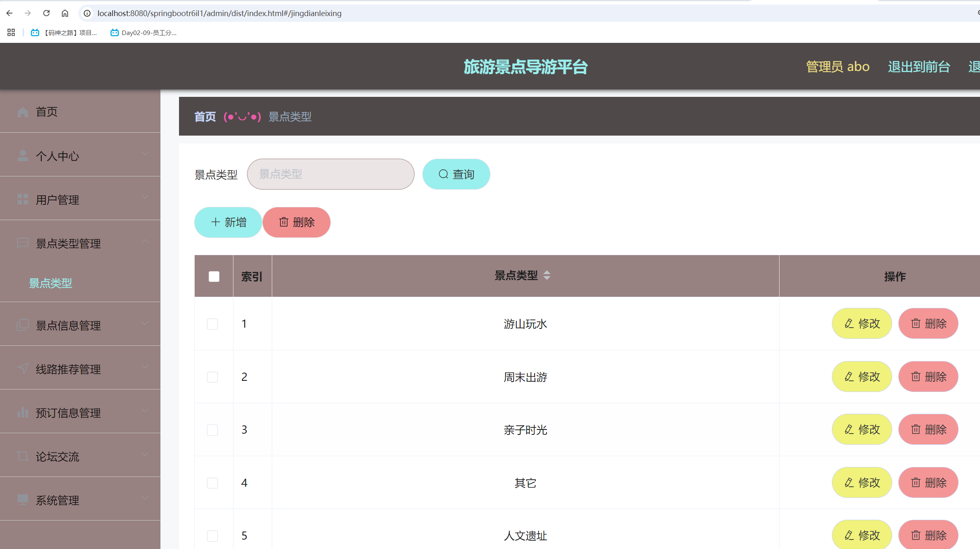Click the 景点类型 column sort arrows
Image resolution: width=980 pixels, height=549 pixels.
tap(547, 275)
